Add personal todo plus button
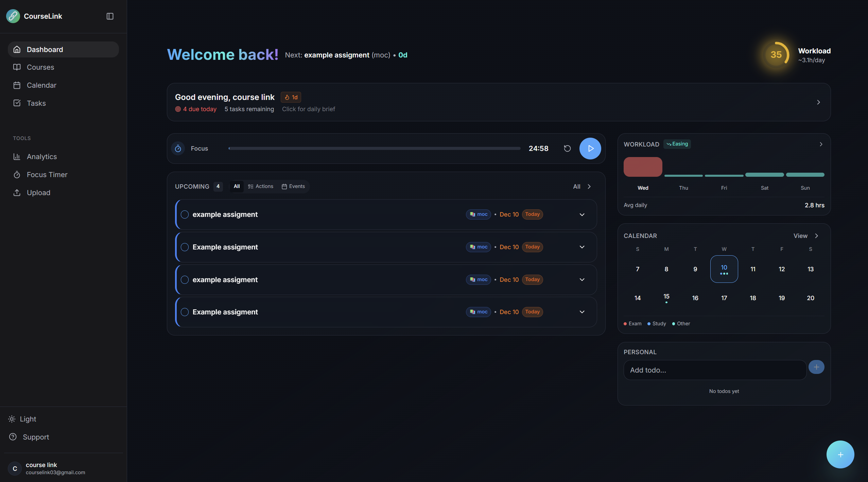The width and height of the screenshot is (868, 482). 816,367
